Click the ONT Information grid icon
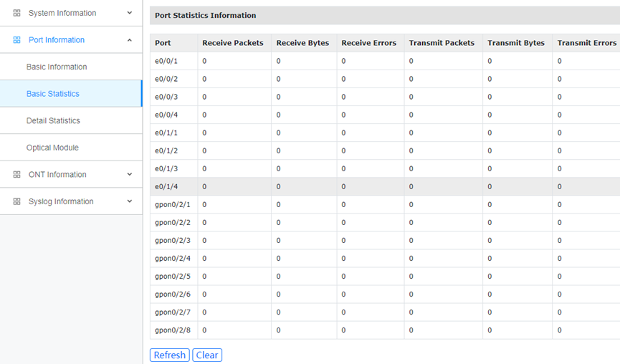 [17, 175]
